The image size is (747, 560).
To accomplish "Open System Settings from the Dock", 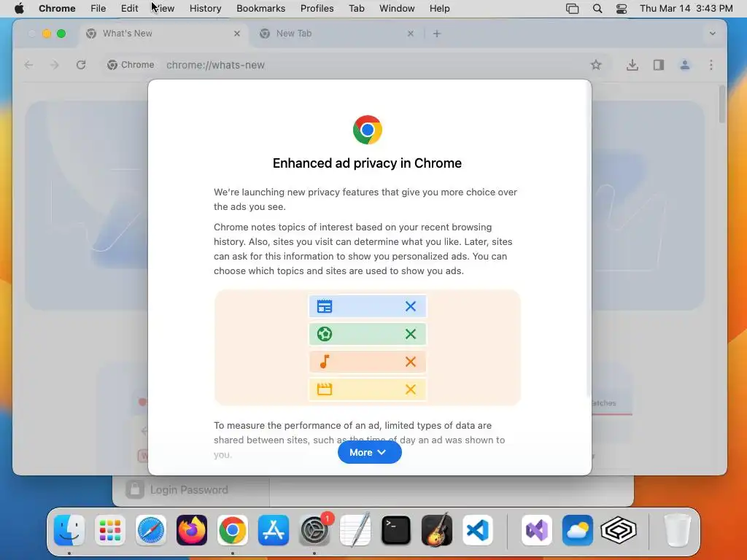I will (x=314, y=530).
